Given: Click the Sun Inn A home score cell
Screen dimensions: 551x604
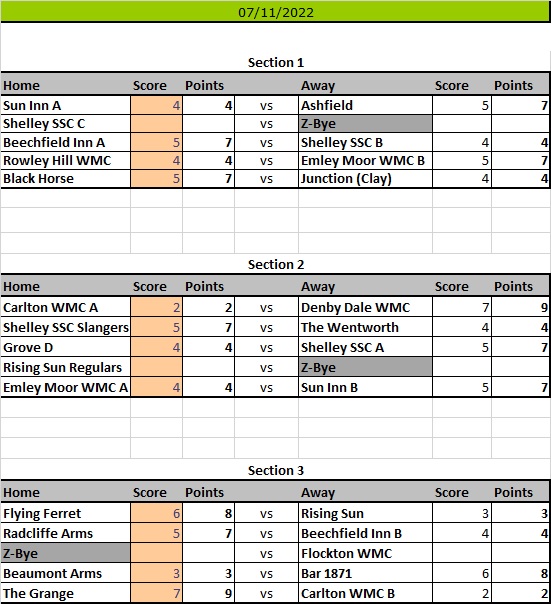Looking at the screenshot, I should click(156, 105).
